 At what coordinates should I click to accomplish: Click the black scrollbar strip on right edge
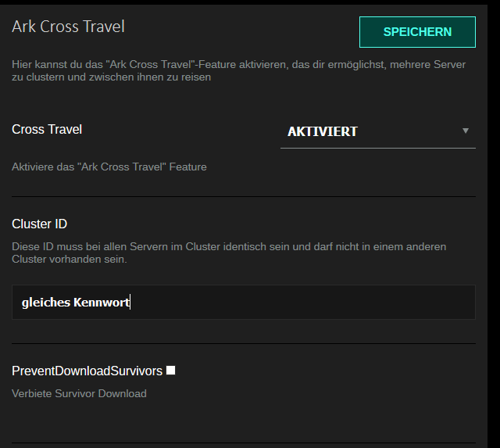(494, 224)
